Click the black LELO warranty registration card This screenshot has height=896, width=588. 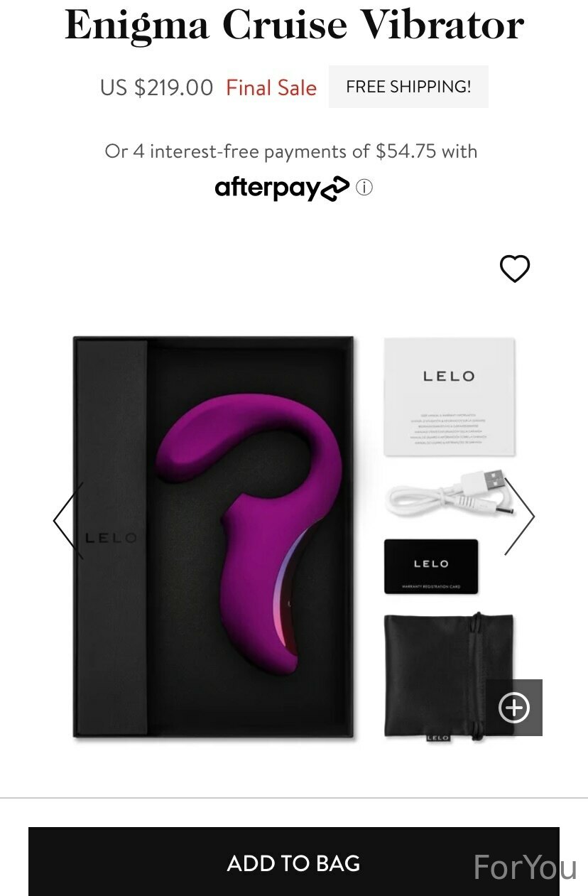click(x=431, y=566)
